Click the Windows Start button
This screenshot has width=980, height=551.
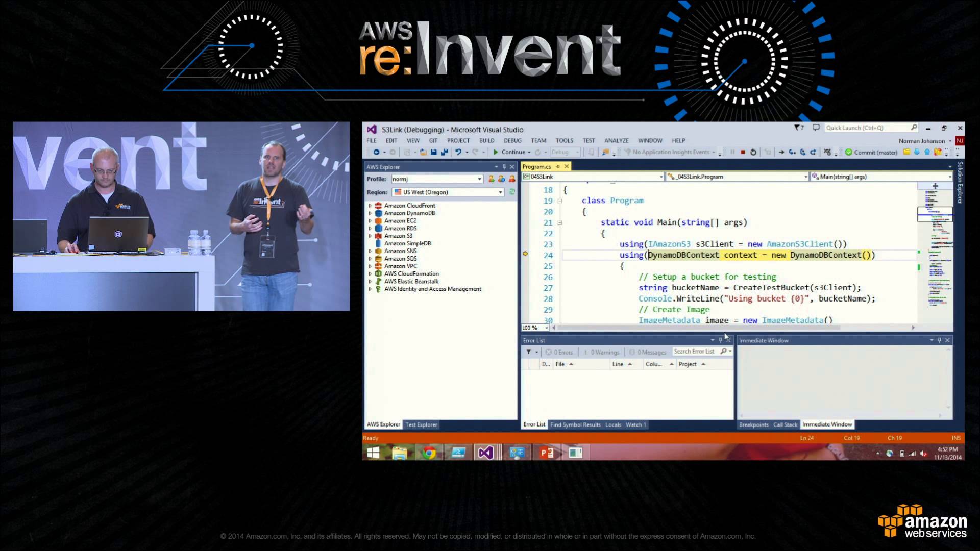(373, 453)
